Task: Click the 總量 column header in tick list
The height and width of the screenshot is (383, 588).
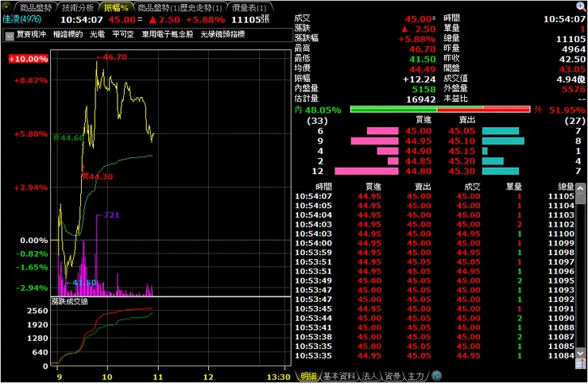Action: [566, 187]
